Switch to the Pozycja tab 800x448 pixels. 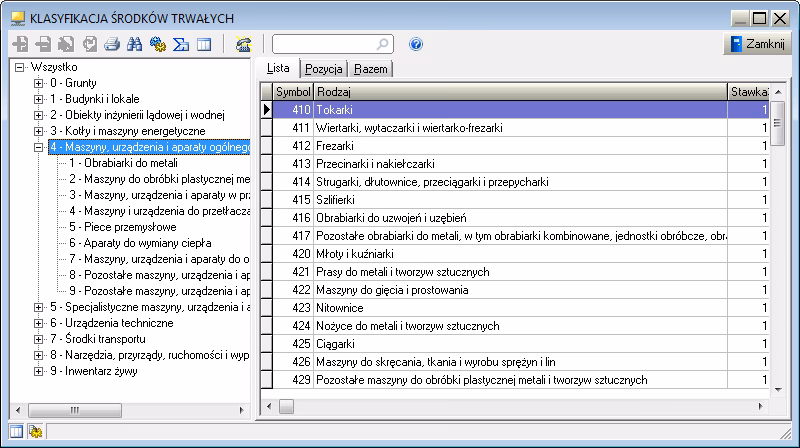[324, 69]
